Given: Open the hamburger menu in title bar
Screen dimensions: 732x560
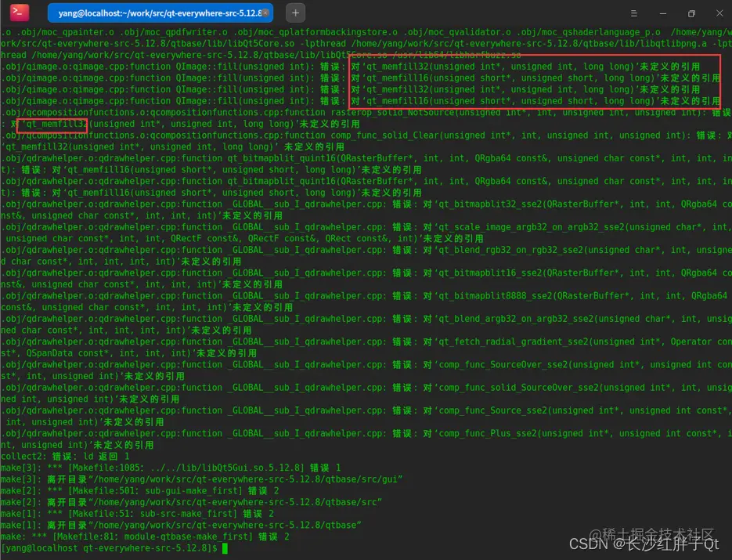Looking at the screenshot, I should click(x=633, y=13).
